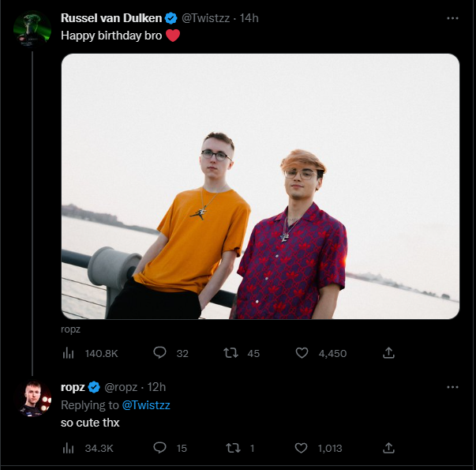Like ropz's 'so cute thx' reply
The width and height of the screenshot is (476, 470).
301,448
